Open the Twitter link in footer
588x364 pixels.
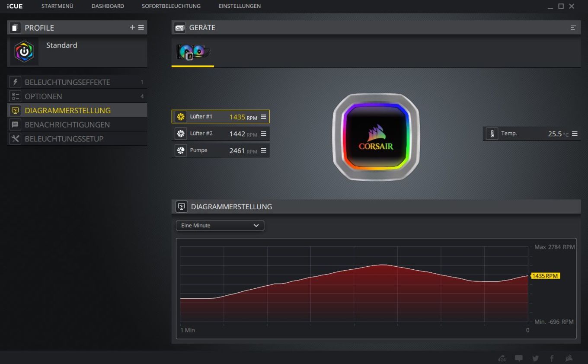[x=536, y=358]
